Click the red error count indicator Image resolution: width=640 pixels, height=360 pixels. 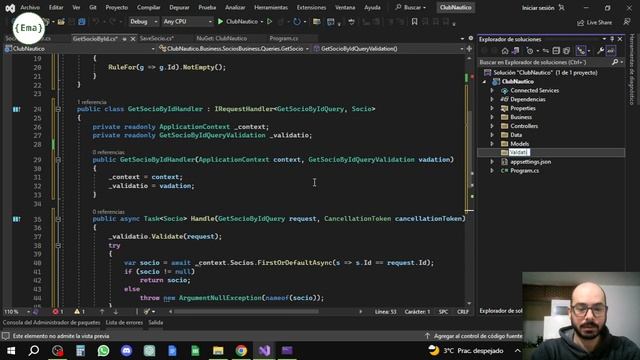click(x=58, y=312)
